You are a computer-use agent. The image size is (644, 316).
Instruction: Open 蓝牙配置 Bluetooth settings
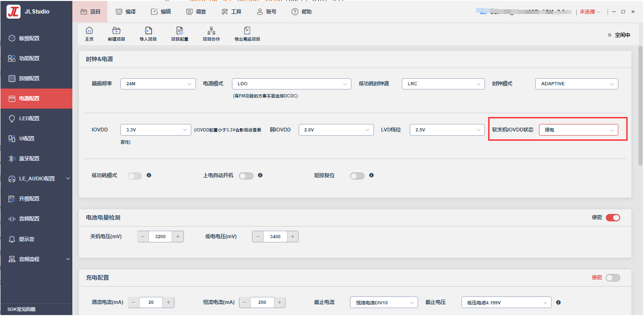click(36, 158)
